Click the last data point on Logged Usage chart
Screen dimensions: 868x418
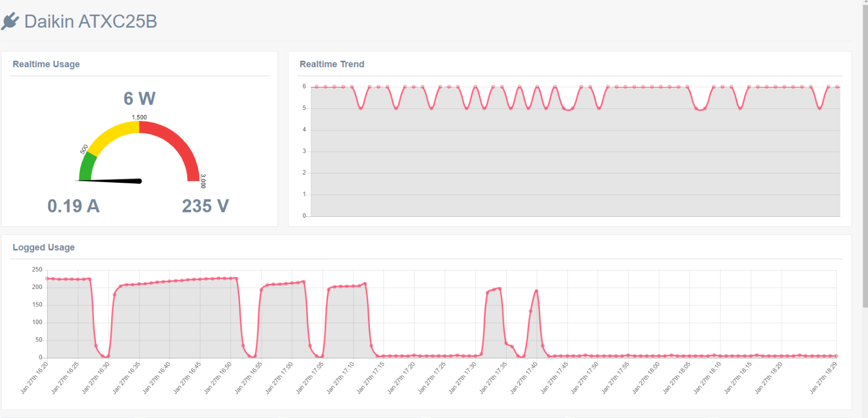click(836, 356)
